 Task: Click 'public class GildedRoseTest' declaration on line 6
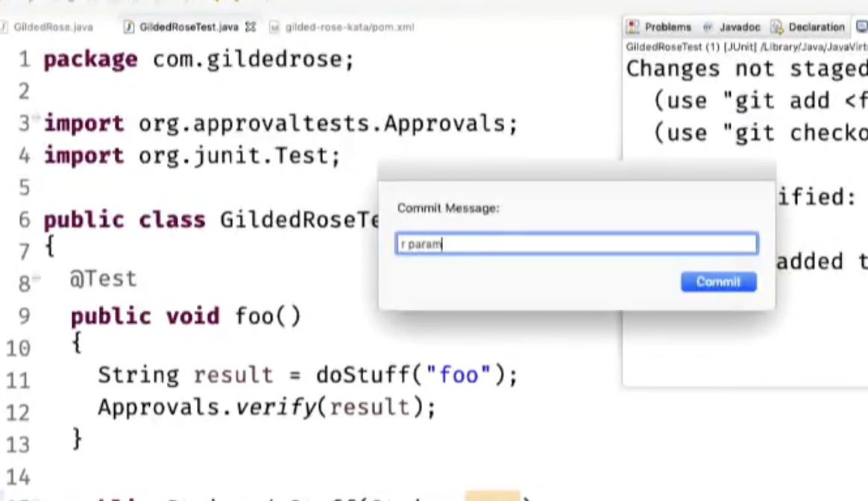(x=212, y=220)
